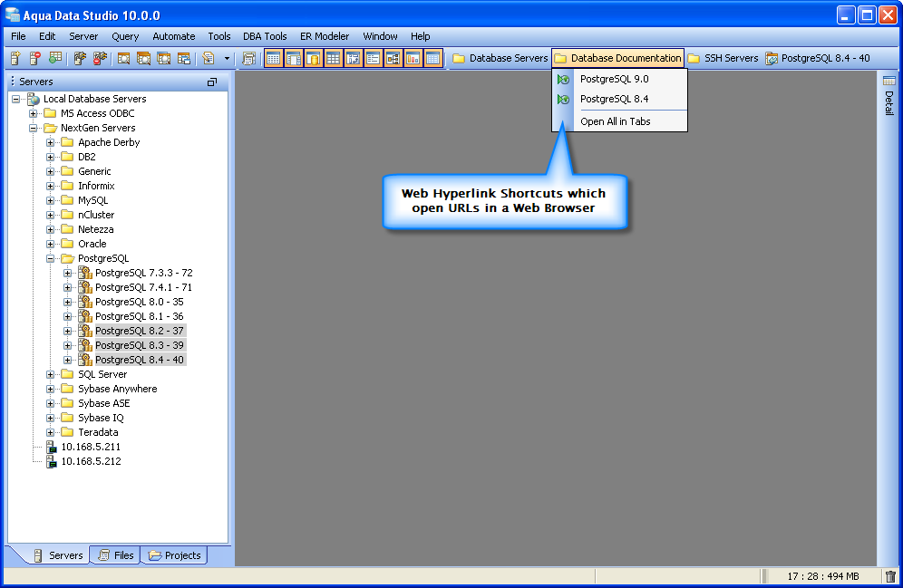Click the connect server plug icon

coord(80,58)
